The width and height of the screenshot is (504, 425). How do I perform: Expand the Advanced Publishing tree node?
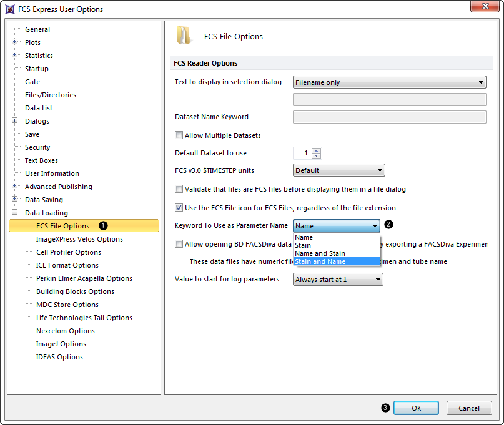14,187
